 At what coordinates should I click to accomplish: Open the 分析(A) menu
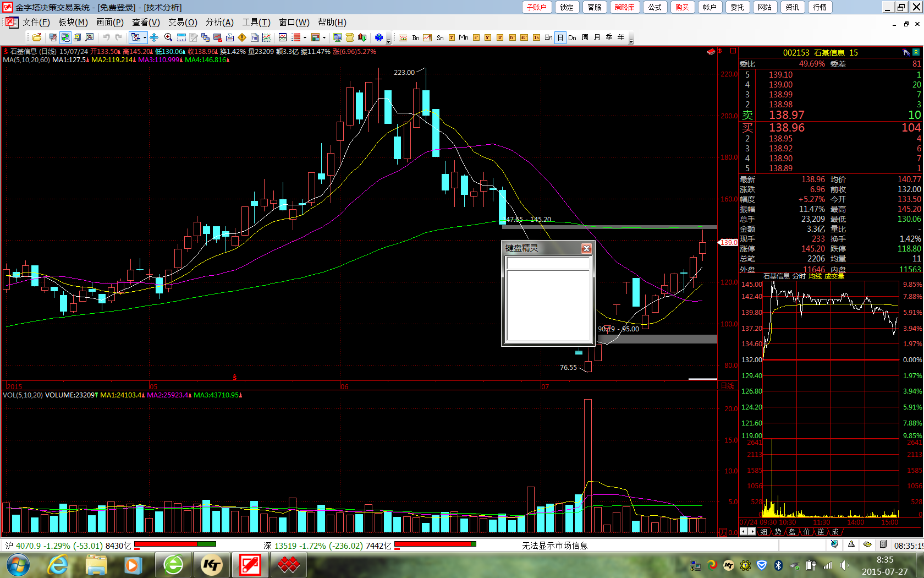click(x=219, y=22)
